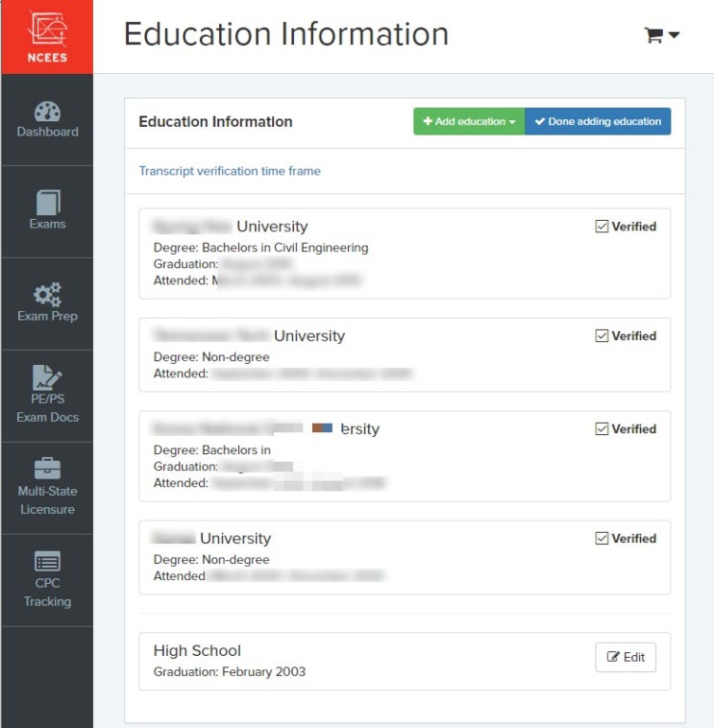The width and height of the screenshot is (714, 728).
Task: Click the Multi-State Licensure menu label
Action: pyautogui.click(x=47, y=500)
